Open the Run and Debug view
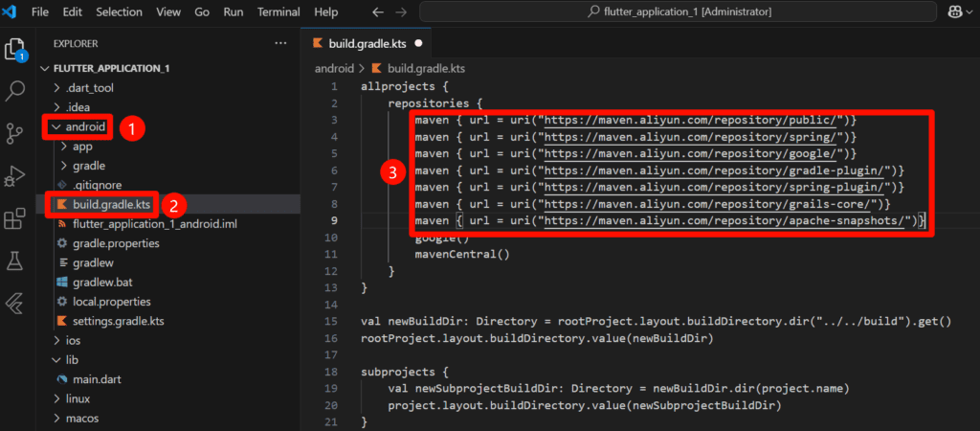980x431 pixels. [x=14, y=175]
